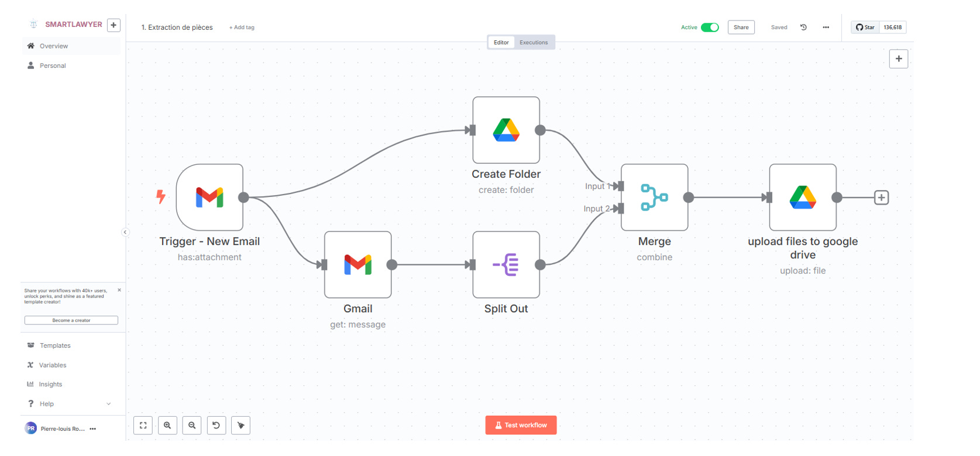Open Personal in the sidebar
The image size is (980, 456).
pos(71,65)
